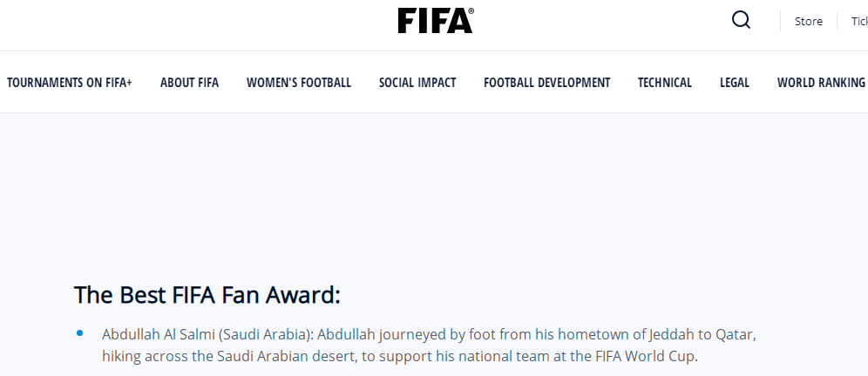Image resolution: width=868 pixels, height=376 pixels.
Task: Open the World Ranking menu
Action: 821,83
